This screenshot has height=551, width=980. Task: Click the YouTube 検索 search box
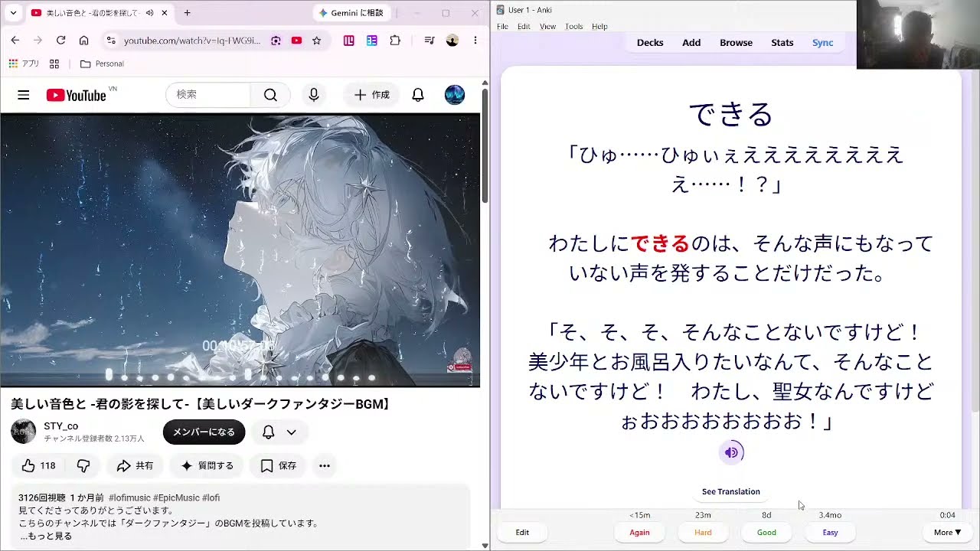point(208,95)
